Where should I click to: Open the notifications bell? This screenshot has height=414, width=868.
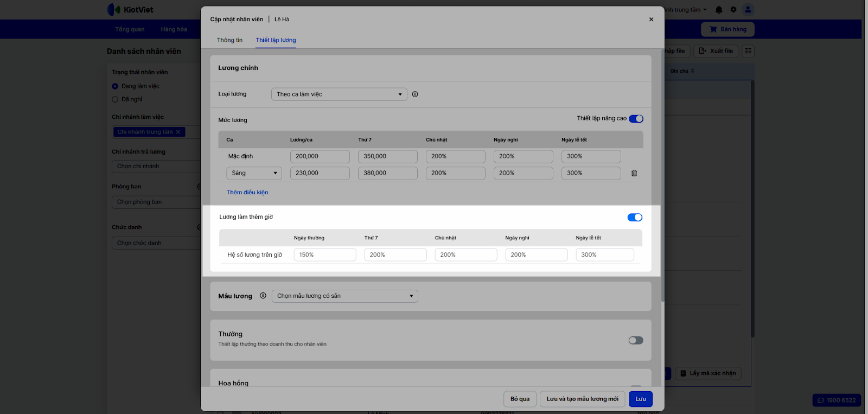[x=719, y=10]
